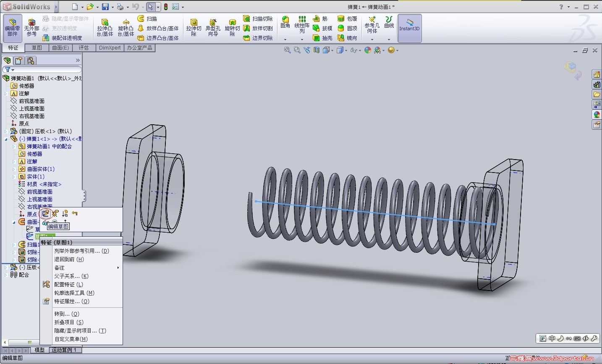Viewport: 602px width, 364px height.
Task: Choose the Sweep (扫描) feature tool
Action: (147, 19)
